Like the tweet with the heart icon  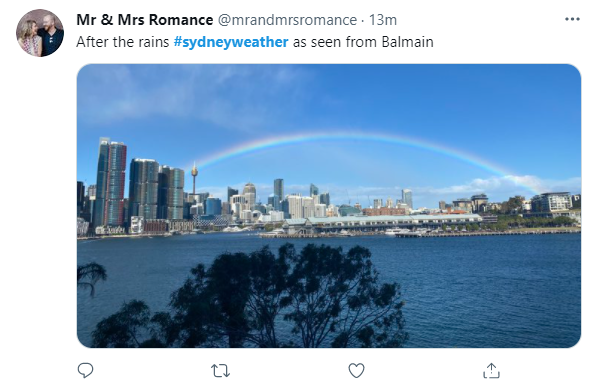pyautogui.click(x=356, y=370)
